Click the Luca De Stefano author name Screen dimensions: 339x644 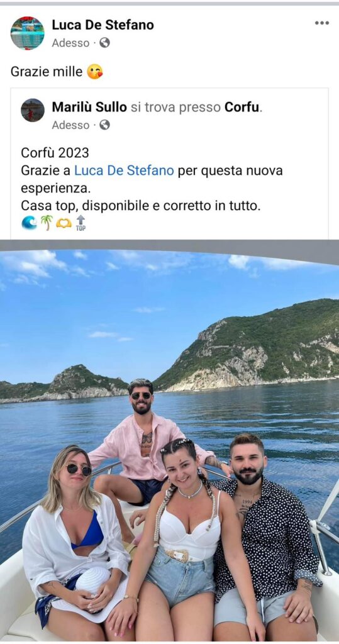(103, 25)
